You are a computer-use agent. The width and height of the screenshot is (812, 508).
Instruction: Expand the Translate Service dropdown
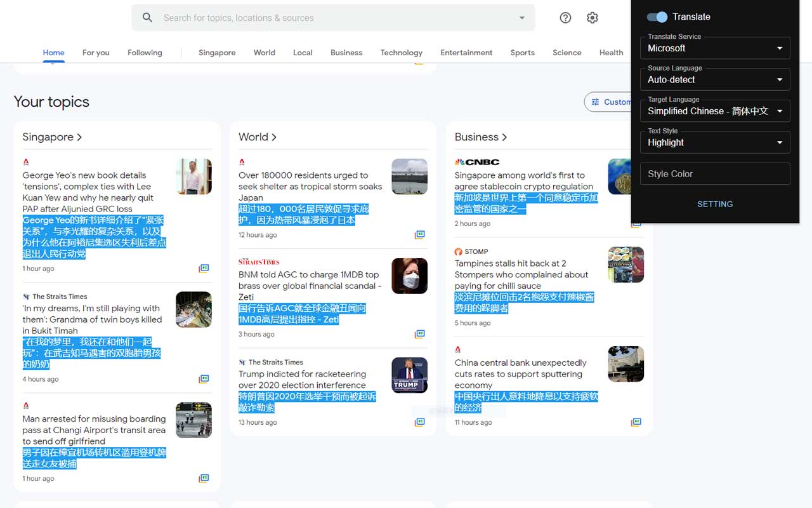click(715, 48)
